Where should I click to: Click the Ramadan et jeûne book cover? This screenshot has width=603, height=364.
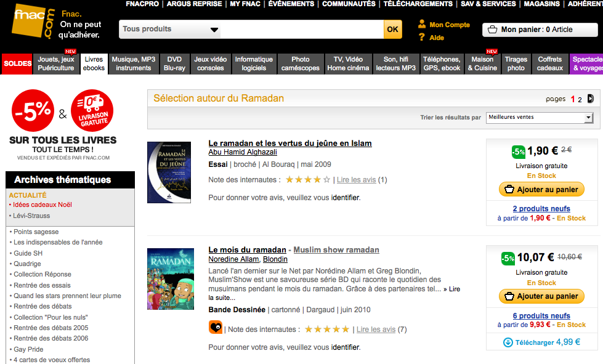169,172
